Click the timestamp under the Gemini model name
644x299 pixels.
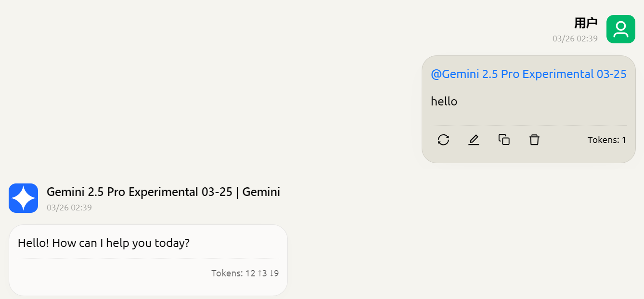click(69, 208)
